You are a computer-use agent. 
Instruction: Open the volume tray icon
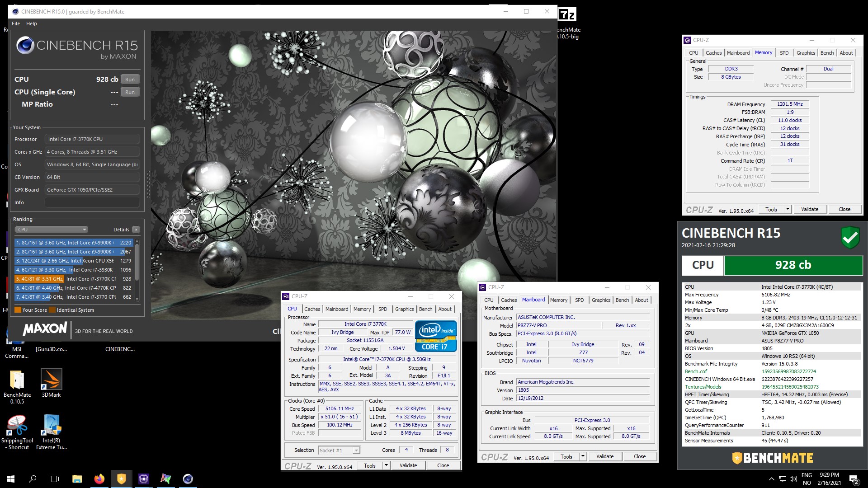(x=793, y=479)
